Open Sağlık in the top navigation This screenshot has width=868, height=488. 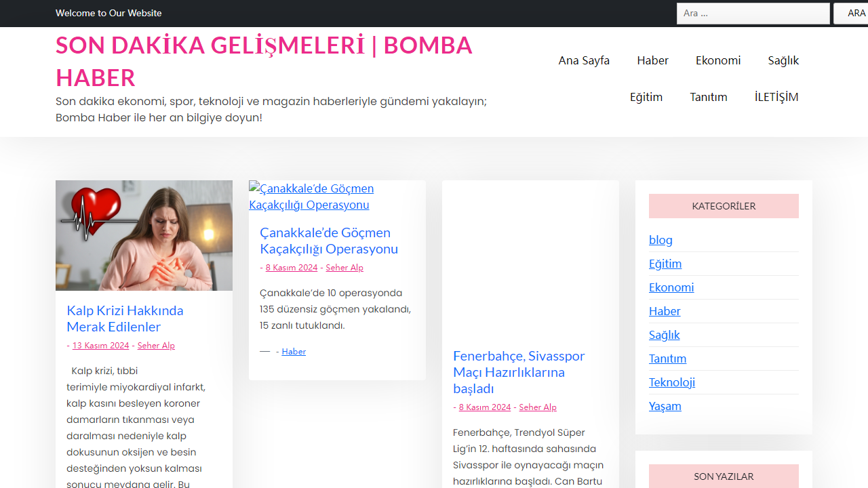coord(783,60)
